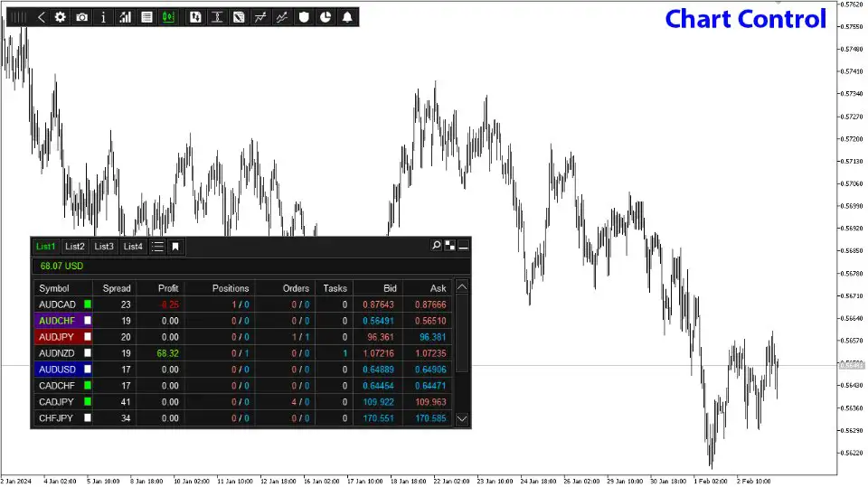Open the gear settings icon in toolbar
This screenshot has width=868, height=487.
[61, 17]
